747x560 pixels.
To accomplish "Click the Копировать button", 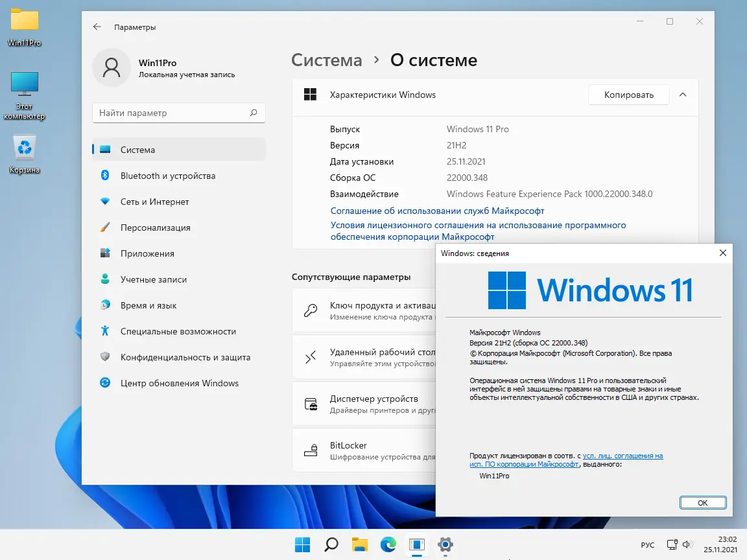I will point(628,95).
